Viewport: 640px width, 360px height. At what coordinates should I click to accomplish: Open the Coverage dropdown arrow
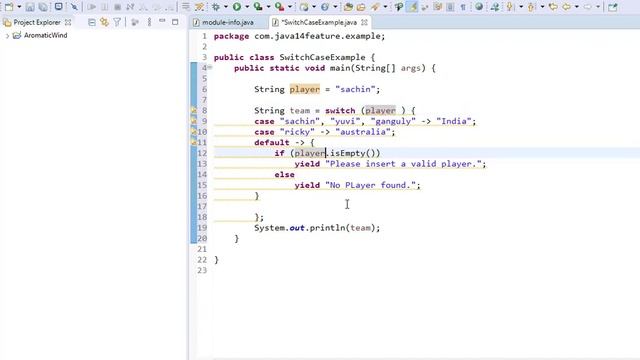[268, 7]
